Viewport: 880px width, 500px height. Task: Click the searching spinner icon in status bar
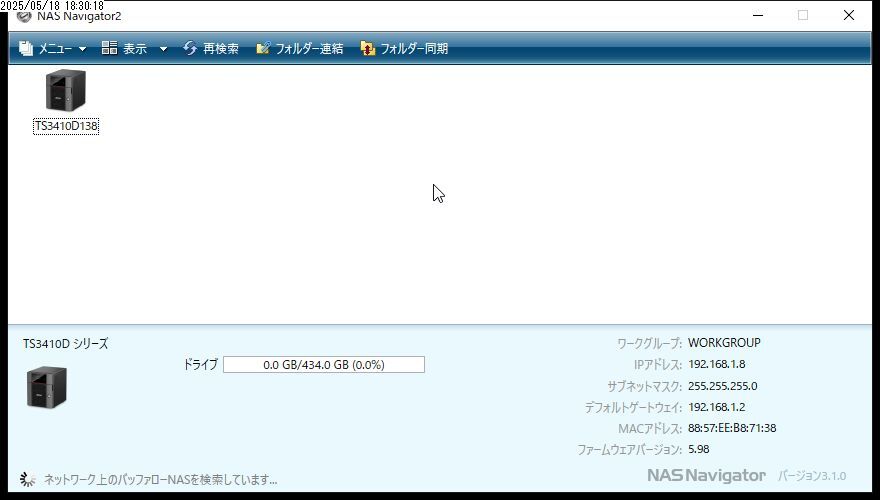coord(28,479)
